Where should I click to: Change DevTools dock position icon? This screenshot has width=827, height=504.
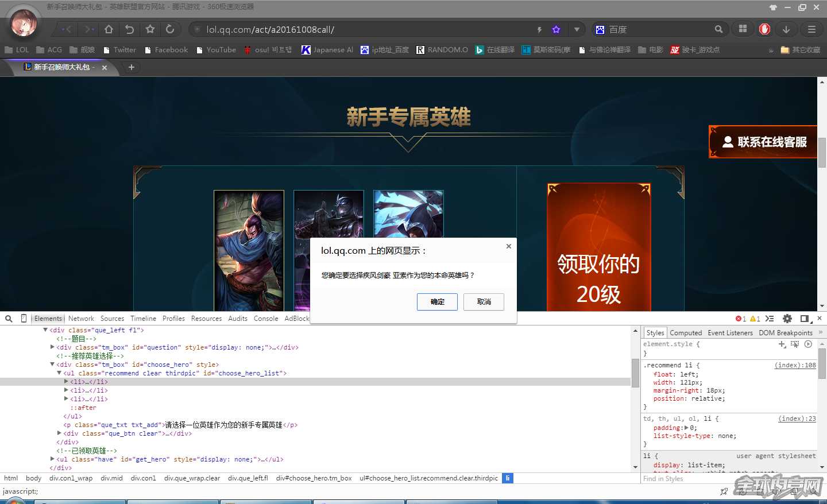coord(805,319)
